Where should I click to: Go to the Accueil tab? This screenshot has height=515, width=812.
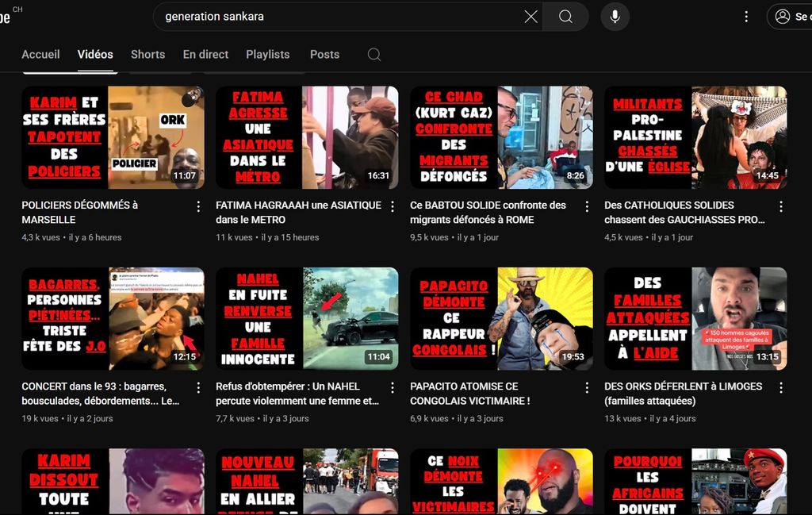(40, 55)
